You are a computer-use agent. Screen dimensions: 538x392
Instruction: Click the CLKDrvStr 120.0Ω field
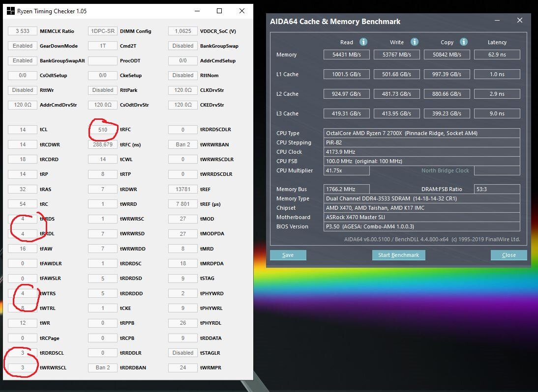[x=183, y=90]
